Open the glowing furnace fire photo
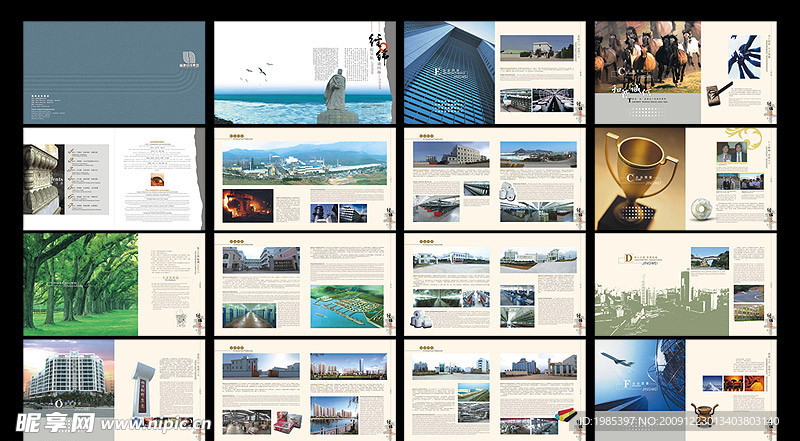800x441 pixels. pos(246,205)
